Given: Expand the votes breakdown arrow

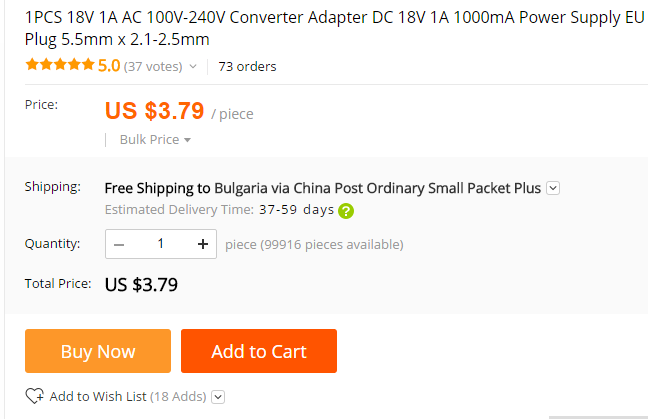Looking at the screenshot, I should [x=193, y=67].
